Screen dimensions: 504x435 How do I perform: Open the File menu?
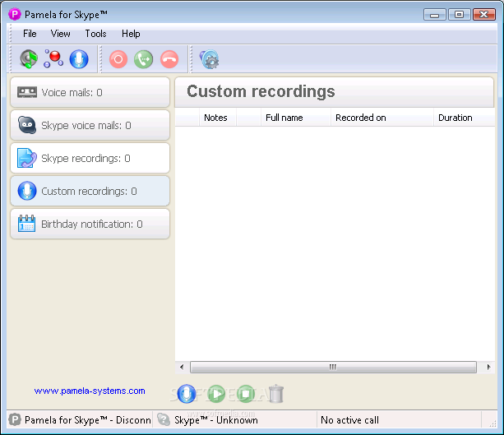[30, 34]
